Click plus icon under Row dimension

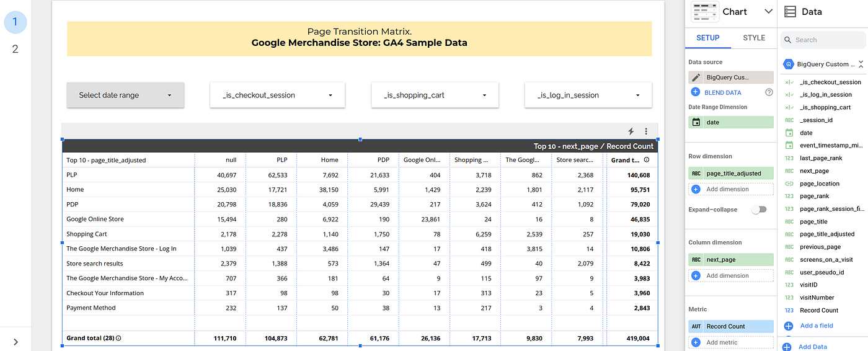pos(696,189)
